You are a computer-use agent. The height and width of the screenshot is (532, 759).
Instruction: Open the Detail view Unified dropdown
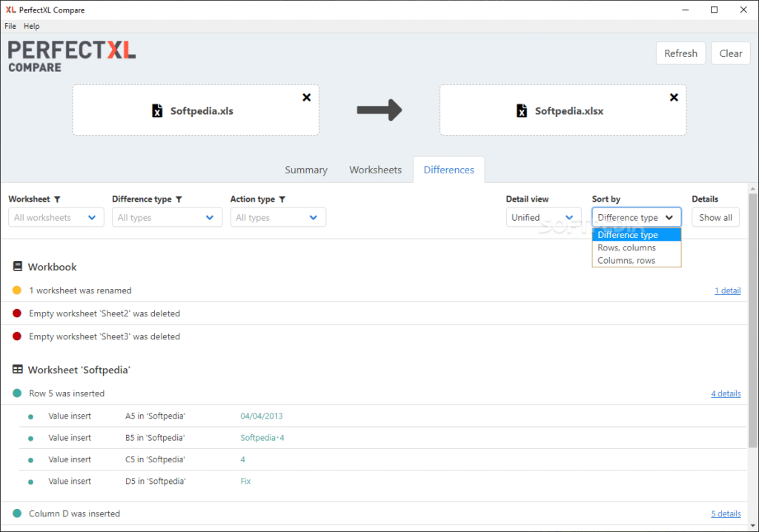coord(543,217)
